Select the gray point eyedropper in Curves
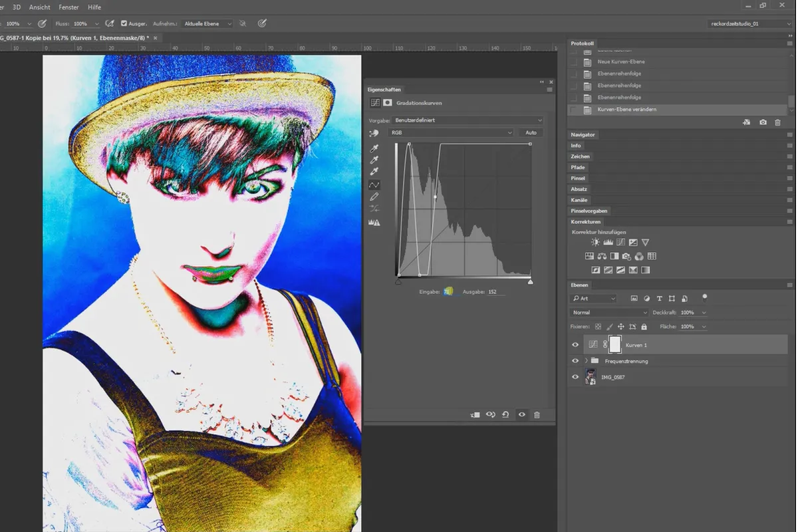Viewport: 798px width, 532px height. (x=374, y=160)
